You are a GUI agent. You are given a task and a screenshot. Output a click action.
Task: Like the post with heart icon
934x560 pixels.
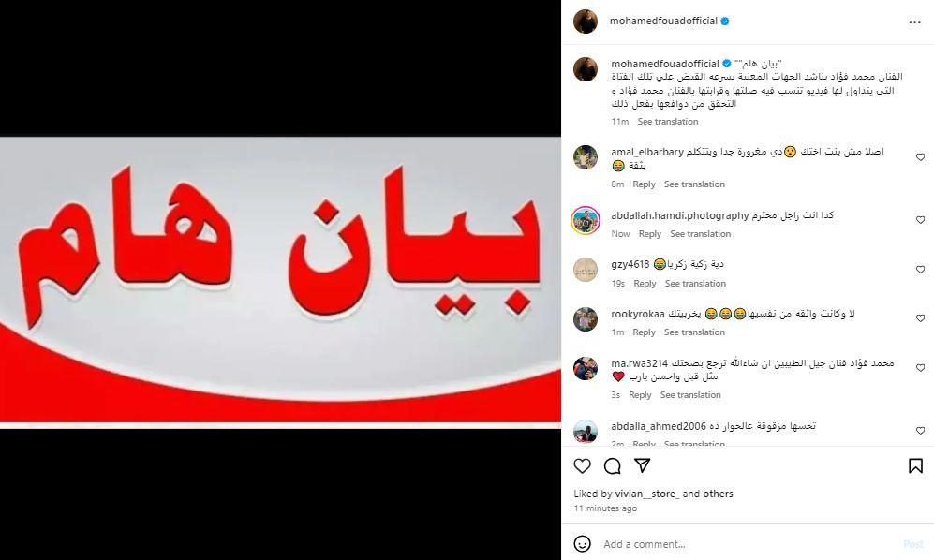(582, 465)
